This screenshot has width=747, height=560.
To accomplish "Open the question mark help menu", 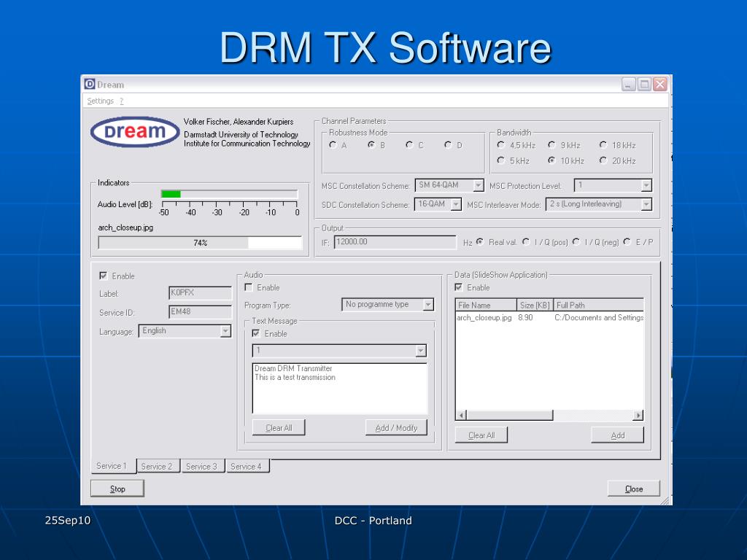I will [x=122, y=101].
